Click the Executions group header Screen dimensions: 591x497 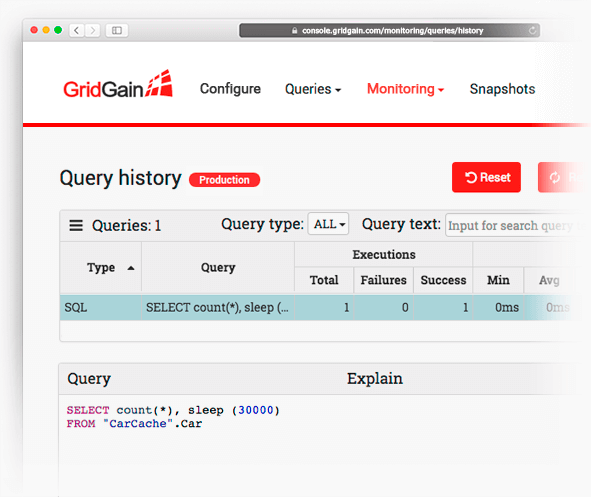point(384,255)
